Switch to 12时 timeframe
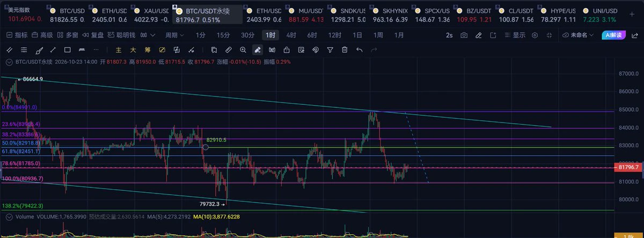 point(334,35)
